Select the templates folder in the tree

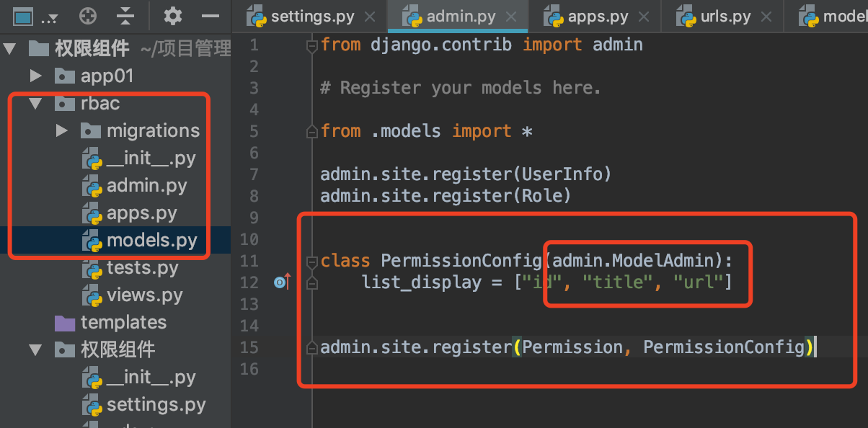coord(123,322)
